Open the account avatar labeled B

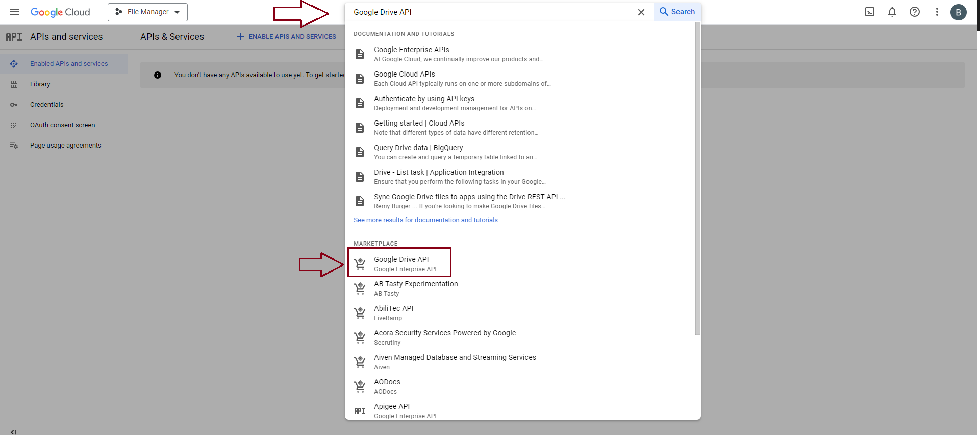pyautogui.click(x=959, y=12)
